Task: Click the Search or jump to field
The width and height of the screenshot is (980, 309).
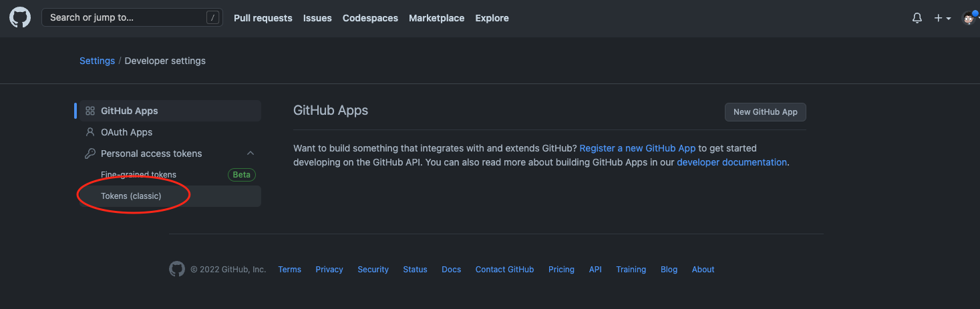Action: point(132,17)
